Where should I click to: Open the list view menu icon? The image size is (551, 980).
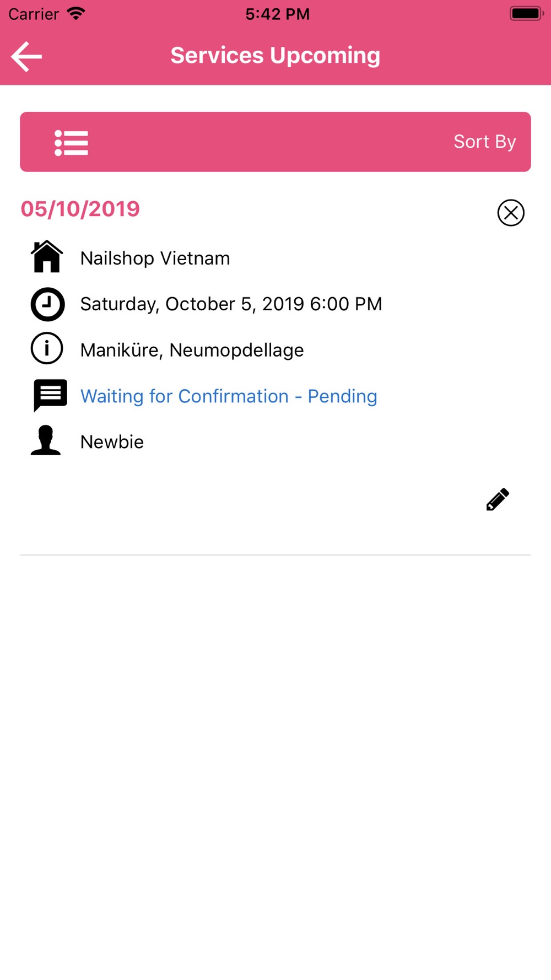tap(71, 143)
